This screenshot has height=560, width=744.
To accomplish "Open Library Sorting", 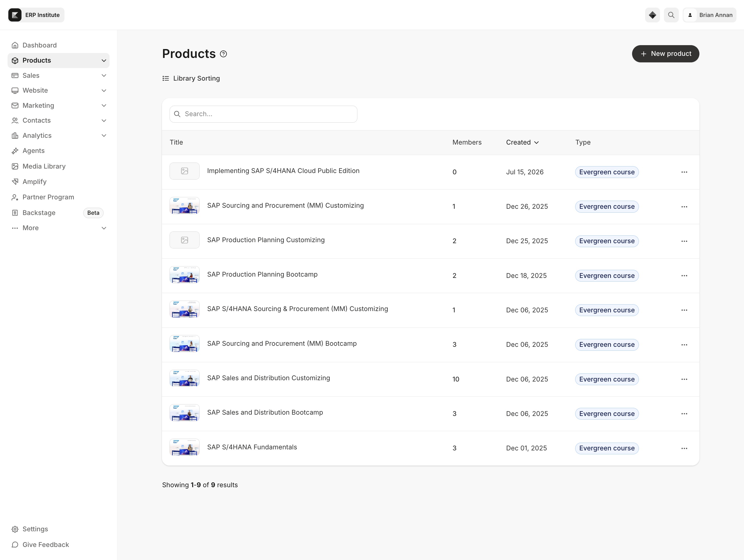I will click(x=191, y=78).
